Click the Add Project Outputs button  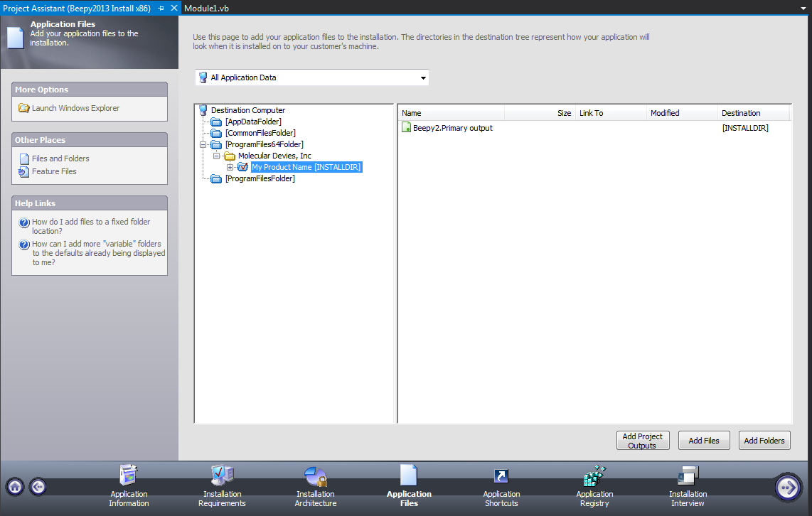tap(642, 440)
